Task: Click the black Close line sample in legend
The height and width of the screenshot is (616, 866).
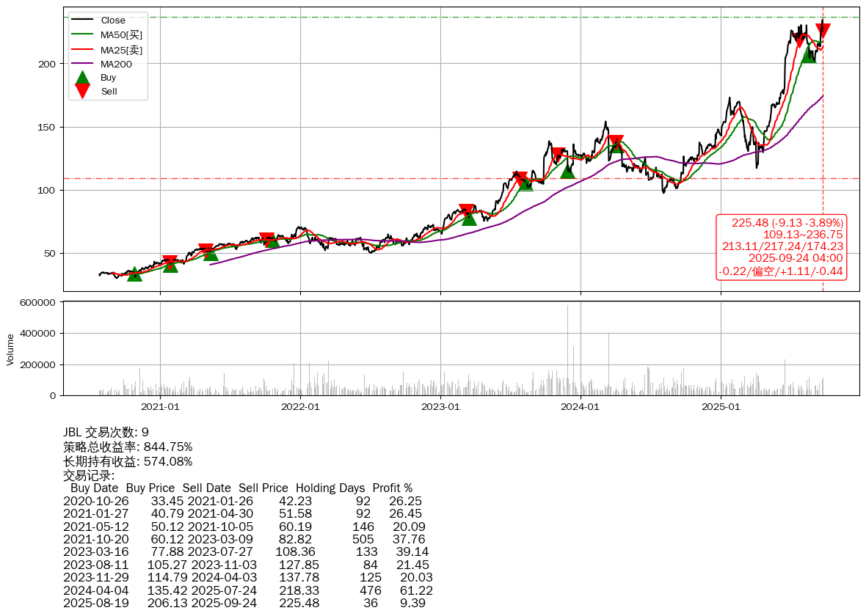Action: (x=83, y=21)
